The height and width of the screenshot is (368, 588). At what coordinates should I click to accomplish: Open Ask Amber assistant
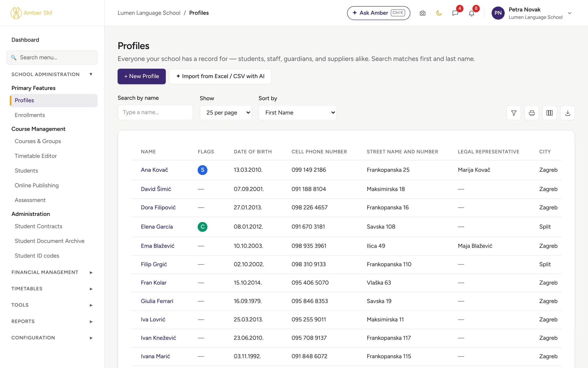pyautogui.click(x=379, y=13)
